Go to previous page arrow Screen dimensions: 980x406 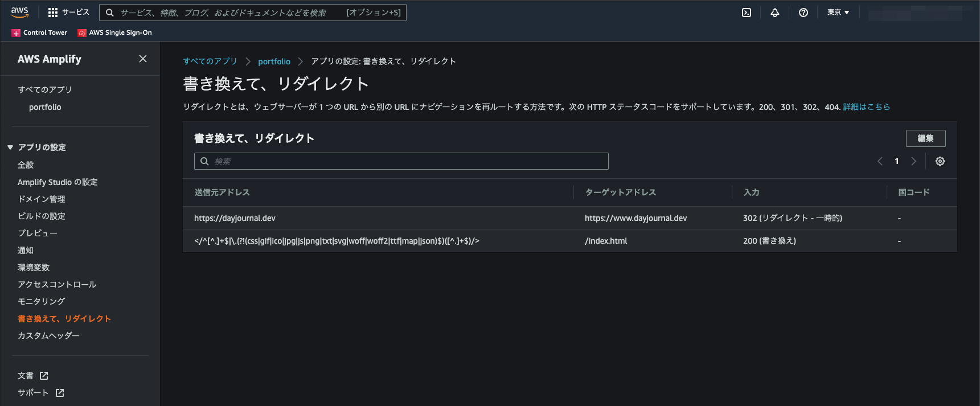coord(880,161)
